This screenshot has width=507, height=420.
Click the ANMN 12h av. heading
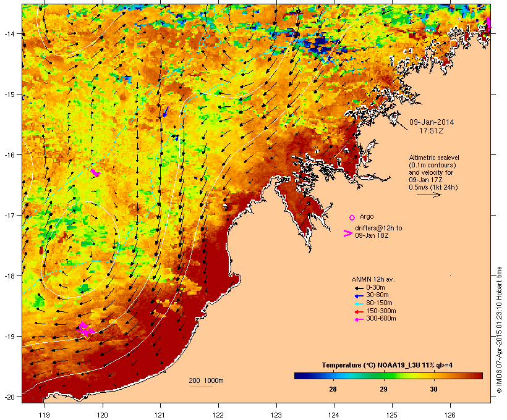(x=373, y=279)
